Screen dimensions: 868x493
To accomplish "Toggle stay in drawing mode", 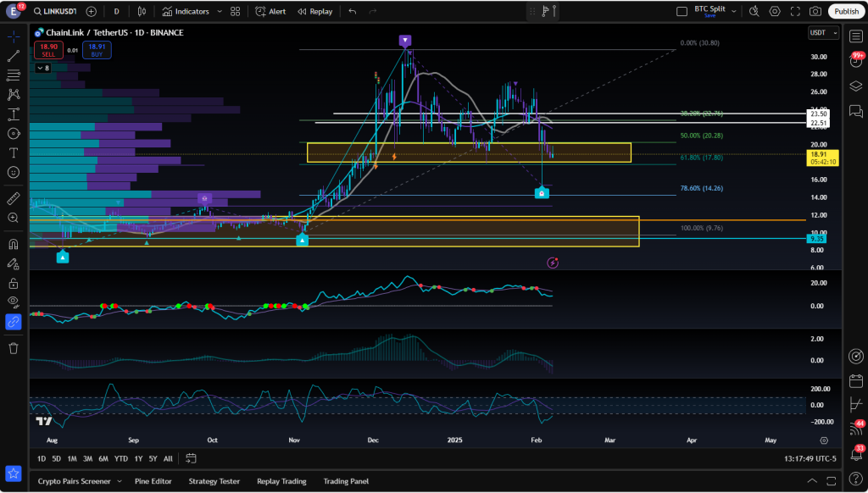I will coord(14,263).
